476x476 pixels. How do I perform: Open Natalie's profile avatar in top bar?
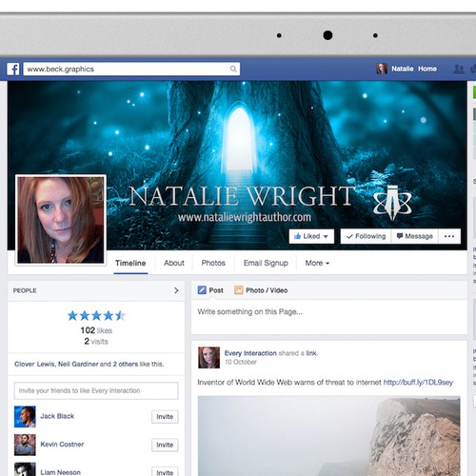click(x=382, y=69)
